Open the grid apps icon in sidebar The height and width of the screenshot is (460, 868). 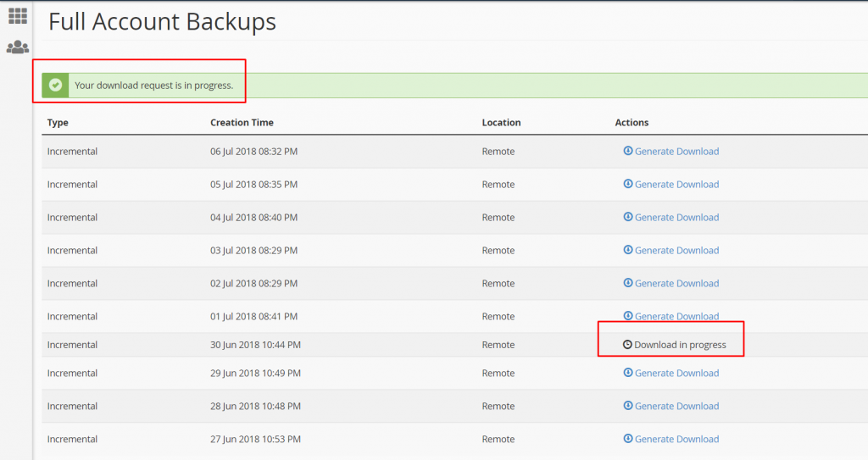pos(17,16)
